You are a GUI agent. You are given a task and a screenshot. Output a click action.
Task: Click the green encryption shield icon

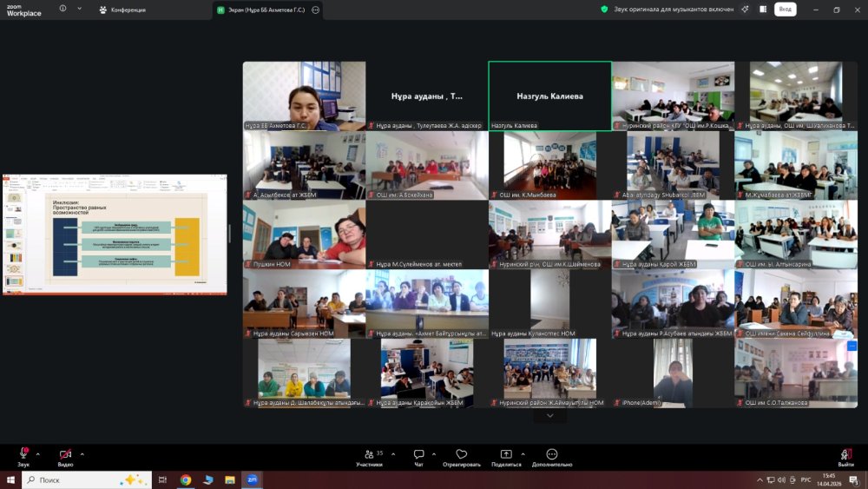click(x=604, y=10)
